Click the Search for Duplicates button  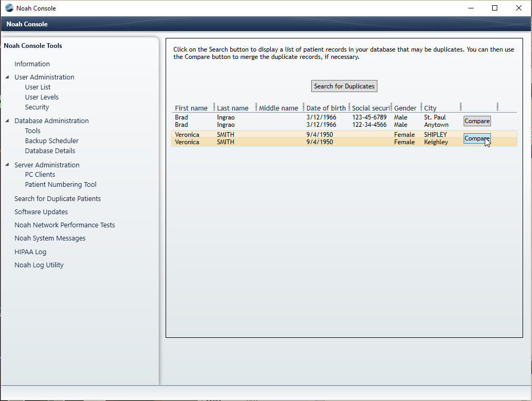point(344,86)
